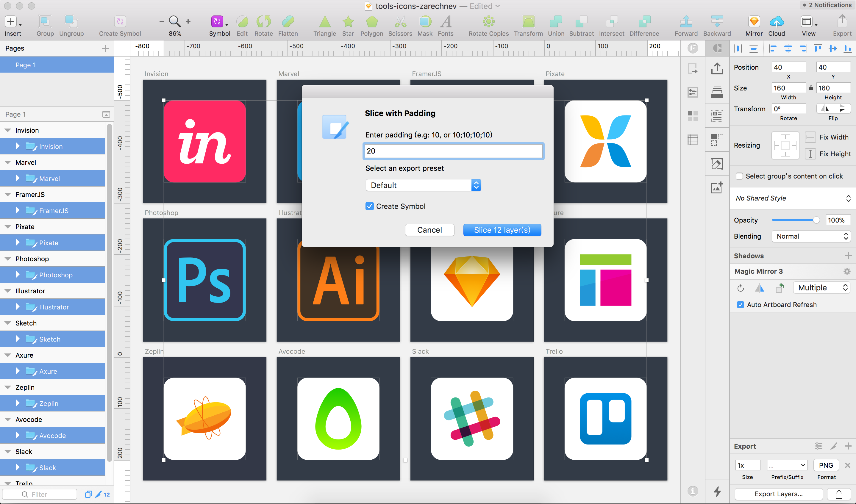Expand the Marvel group layer
856x504 pixels.
coord(18,178)
